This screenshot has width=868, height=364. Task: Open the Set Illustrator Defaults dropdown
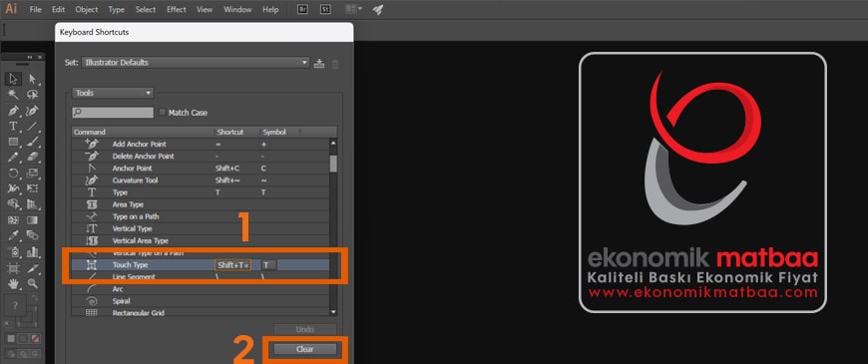pyautogui.click(x=196, y=63)
